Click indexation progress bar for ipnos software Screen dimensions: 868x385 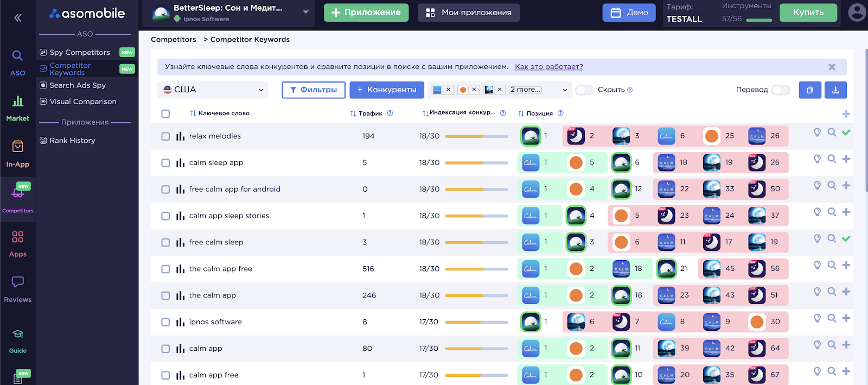point(476,322)
